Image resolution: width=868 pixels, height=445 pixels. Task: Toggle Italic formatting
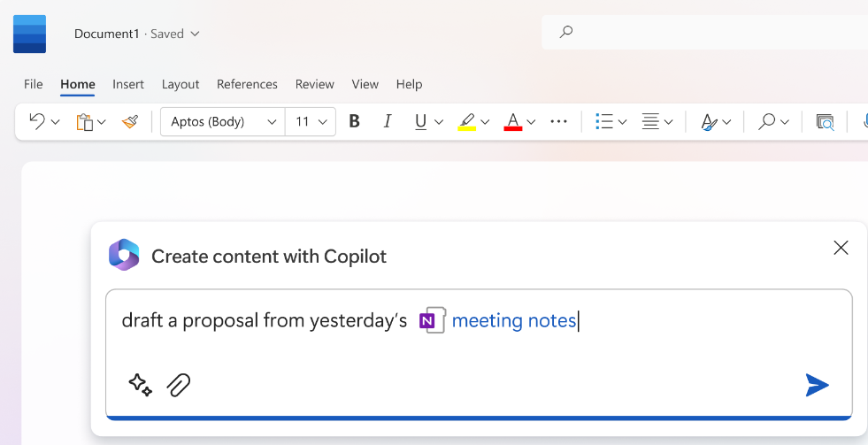[x=387, y=122]
